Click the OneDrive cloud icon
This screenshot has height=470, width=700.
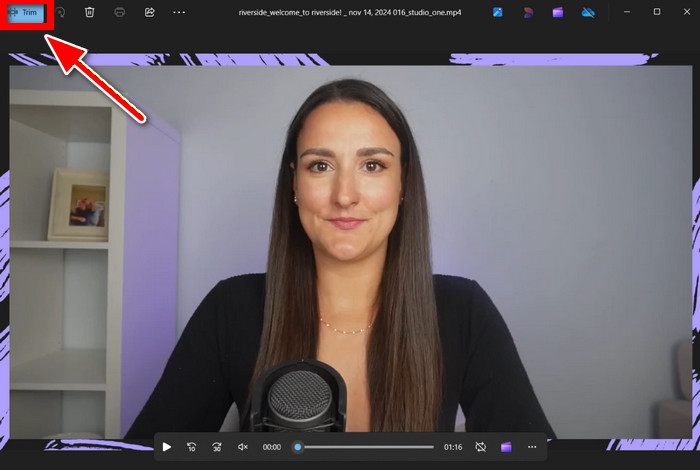pyautogui.click(x=589, y=12)
